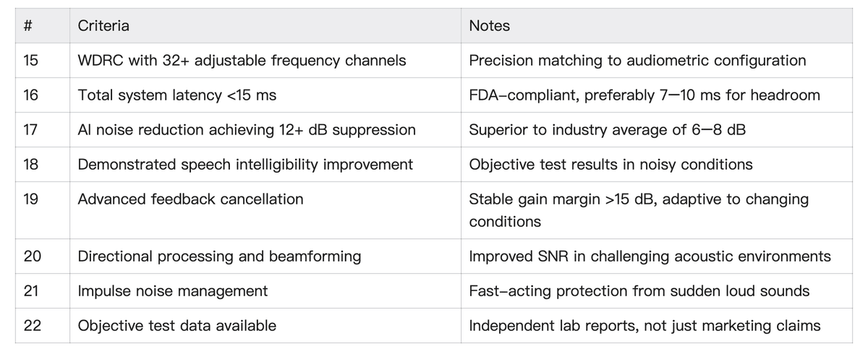Click the '#' column header cell
The width and height of the screenshot is (868, 354).
(x=28, y=26)
